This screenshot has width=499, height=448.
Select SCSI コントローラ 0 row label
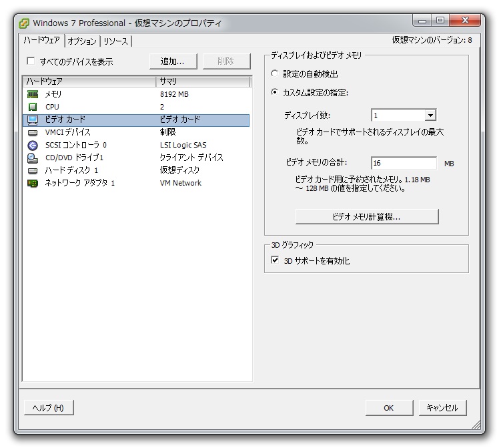pyautogui.click(x=76, y=145)
